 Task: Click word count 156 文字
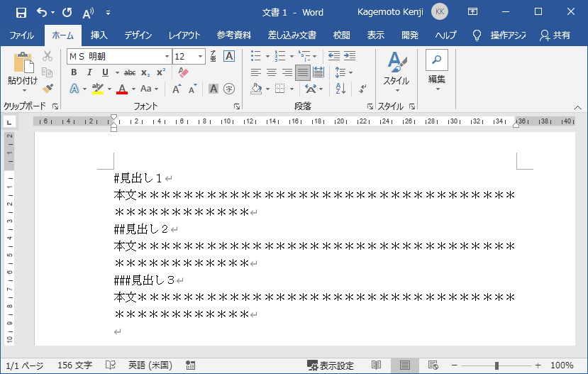pyautogui.click(x=74, y=365)
